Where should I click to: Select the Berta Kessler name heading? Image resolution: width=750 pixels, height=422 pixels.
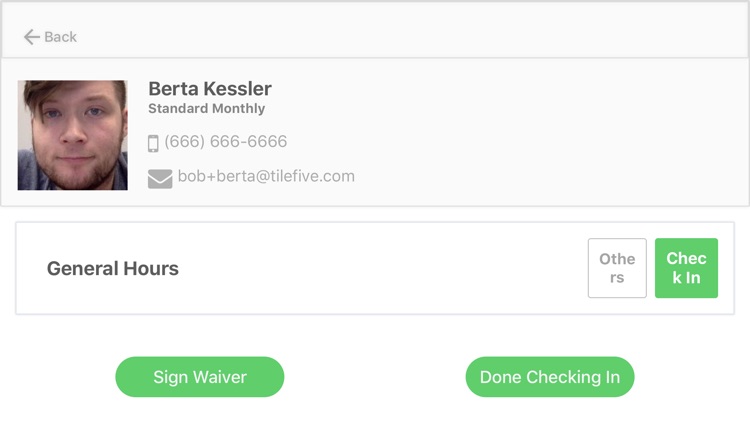point(210,89)
